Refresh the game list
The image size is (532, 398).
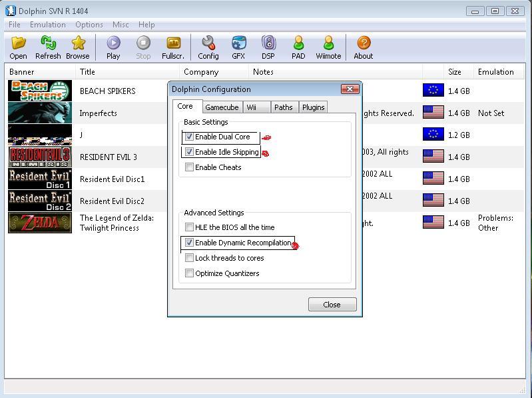pos(48,43)
